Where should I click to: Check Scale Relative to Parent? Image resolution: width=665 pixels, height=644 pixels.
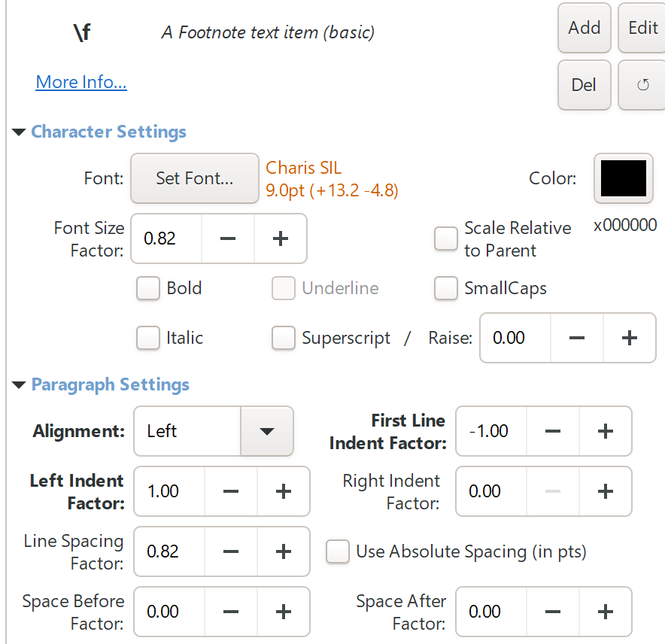446,238
